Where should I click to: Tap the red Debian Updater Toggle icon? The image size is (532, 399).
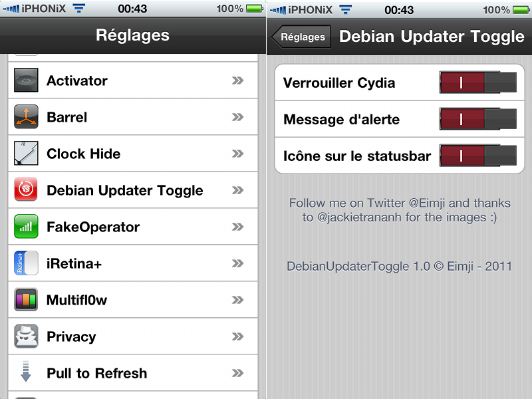(27, 190)
